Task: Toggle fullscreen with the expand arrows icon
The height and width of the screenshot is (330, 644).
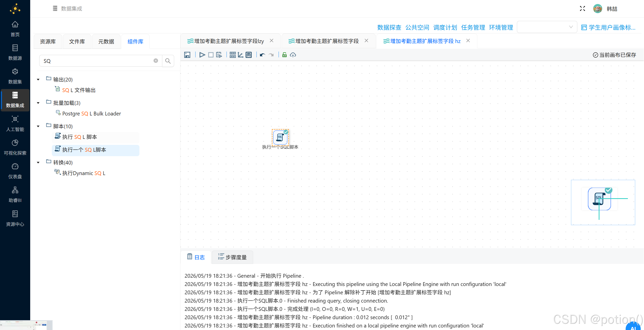Action: point(582,9)
